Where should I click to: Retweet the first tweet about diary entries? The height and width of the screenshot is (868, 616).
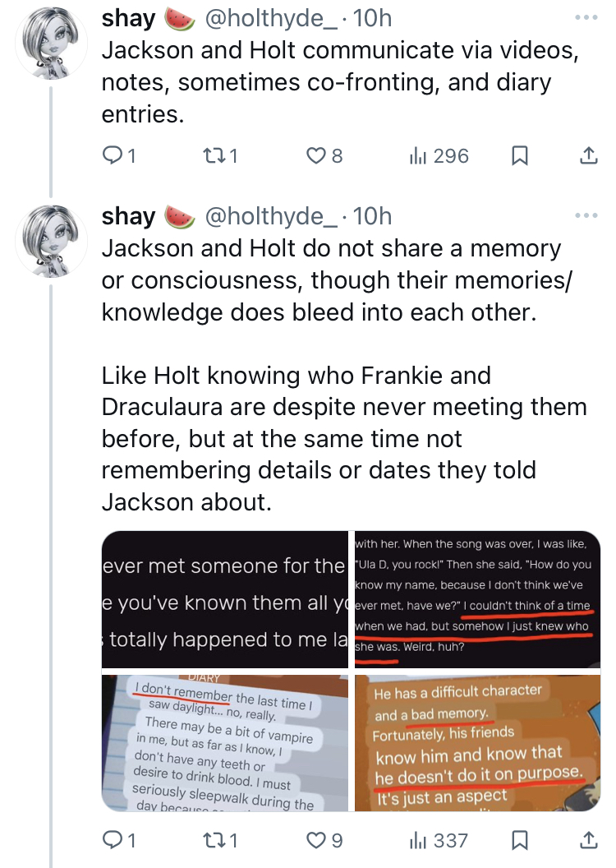pos(221,155)
